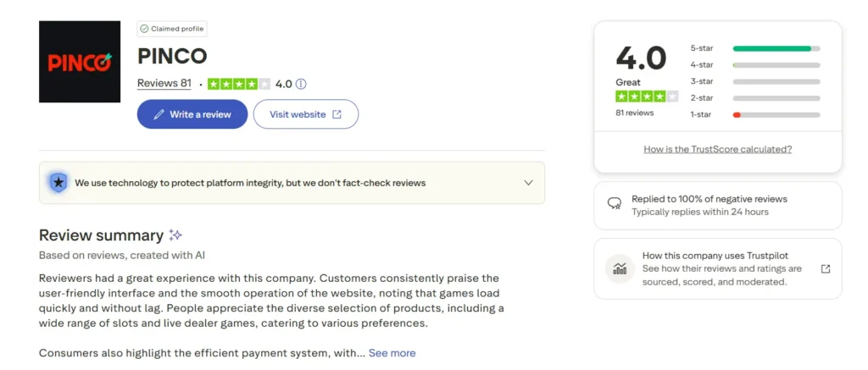
Task: Click the AI sparkle icon beside Review summary
Action: click(175, 235)
